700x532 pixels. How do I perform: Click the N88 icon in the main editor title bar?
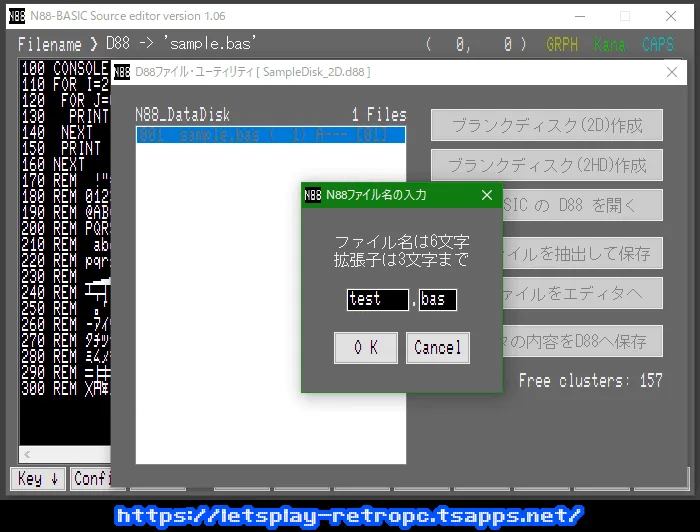16,16
